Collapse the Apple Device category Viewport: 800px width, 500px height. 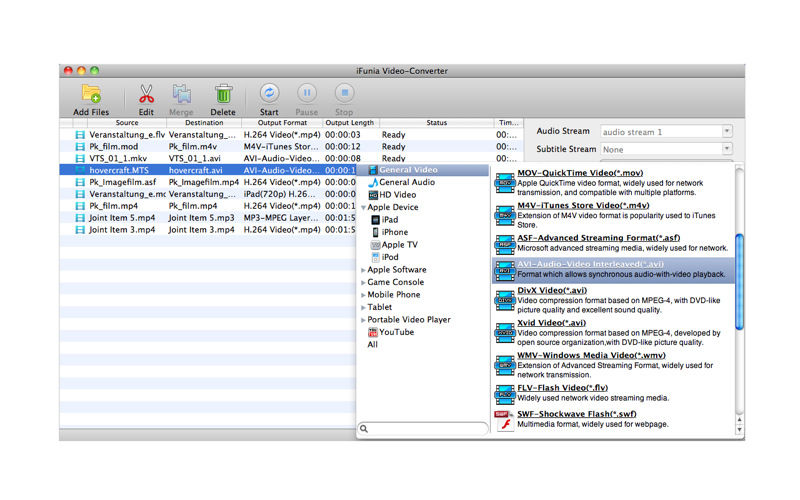[363, 207]
